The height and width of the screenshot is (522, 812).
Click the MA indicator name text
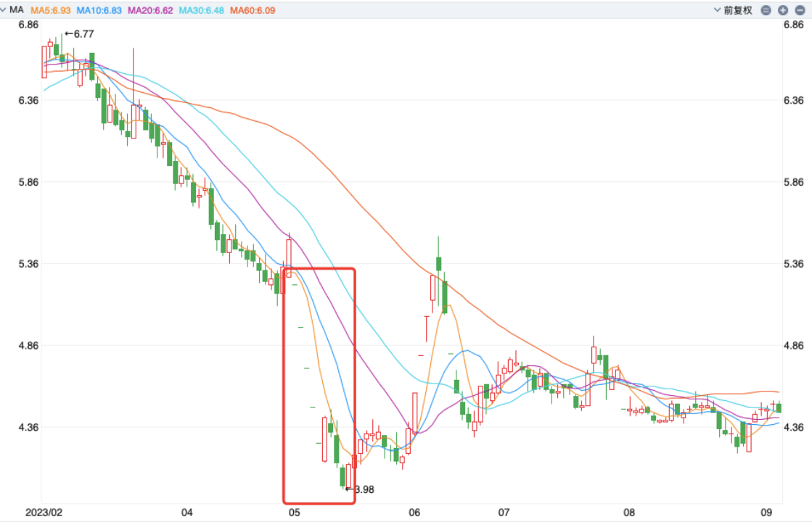[x=17, y=10]
